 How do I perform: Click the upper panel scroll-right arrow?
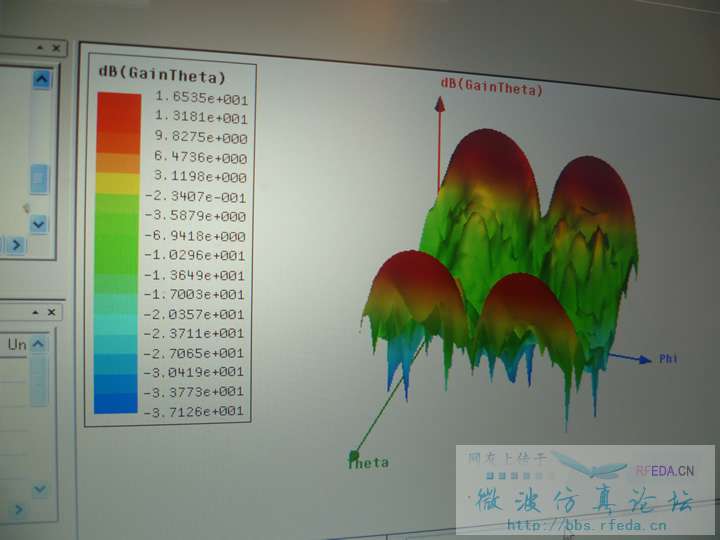coord(17,245)
